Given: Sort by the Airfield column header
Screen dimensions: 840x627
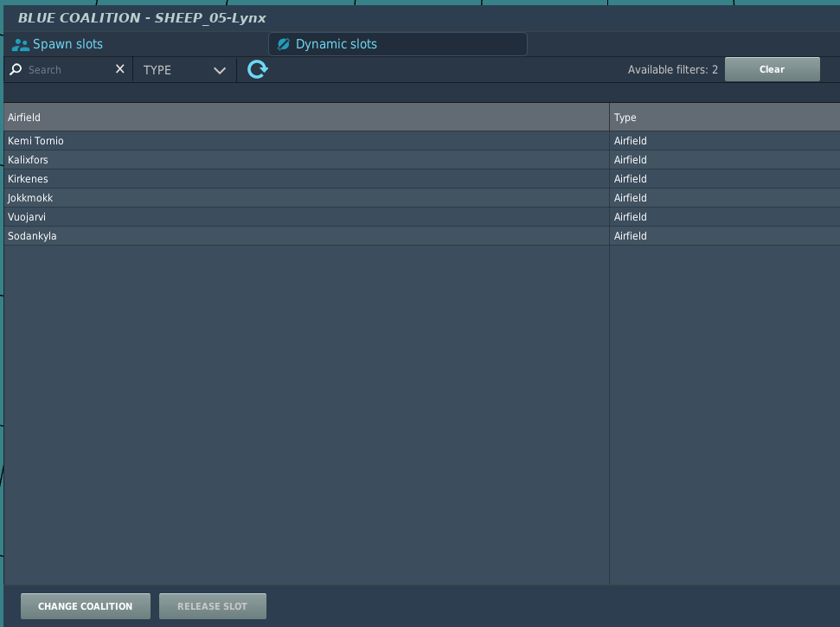Looking at the screenshot, I should pos(306,118).
